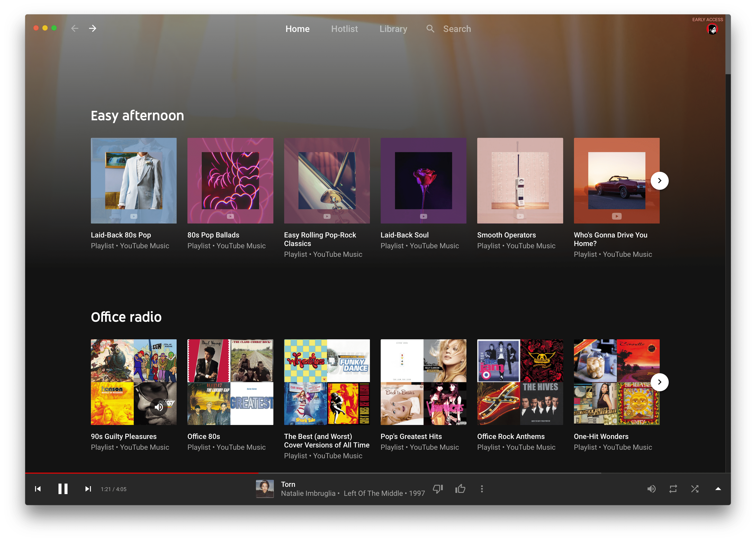Click the more options three-dot icon
This screenshot has width=756, height=541.
[481, 489]
